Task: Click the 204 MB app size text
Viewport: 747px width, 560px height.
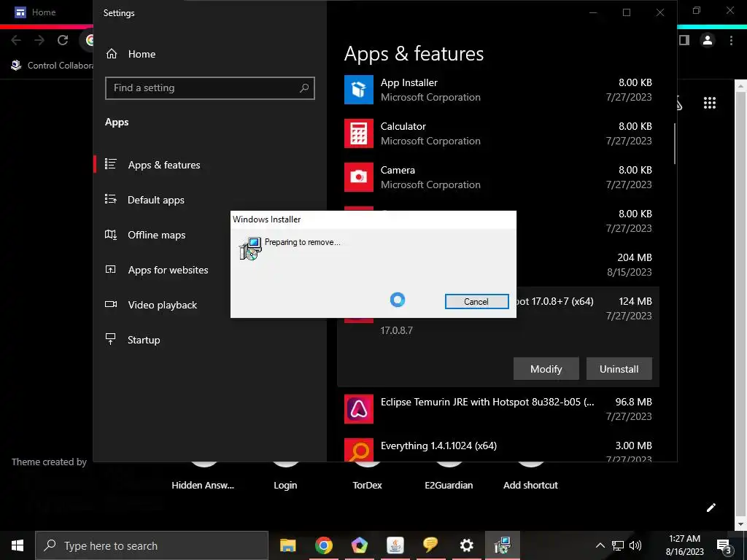Action: coord(635,257)
